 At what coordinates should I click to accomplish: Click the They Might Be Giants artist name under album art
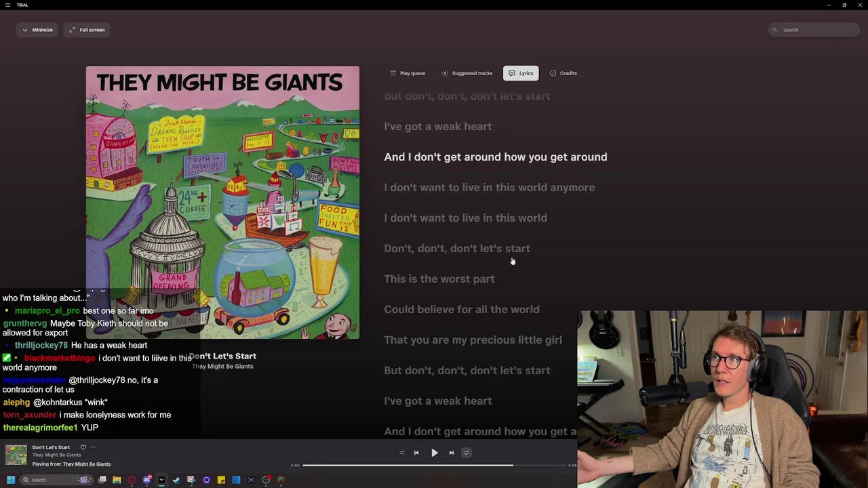222,367
